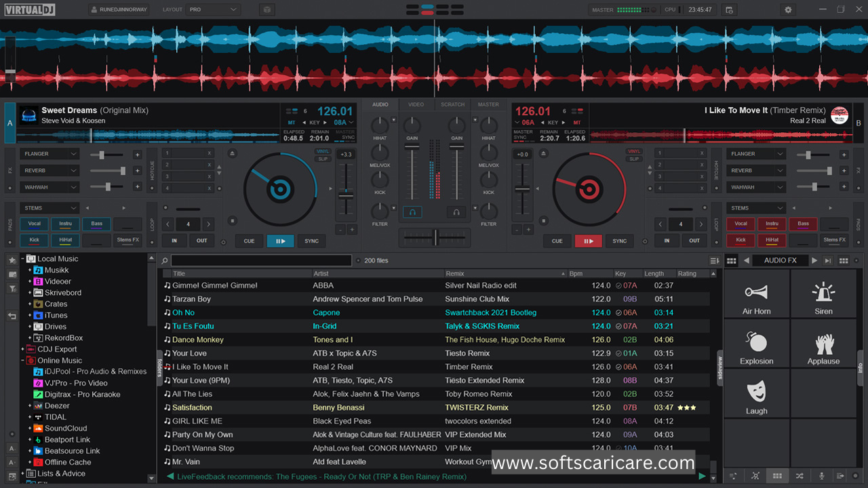Click SYNC button on right deck
This screenshot has width=868, height=488.
pyautogui.click(x=620, y=241)
